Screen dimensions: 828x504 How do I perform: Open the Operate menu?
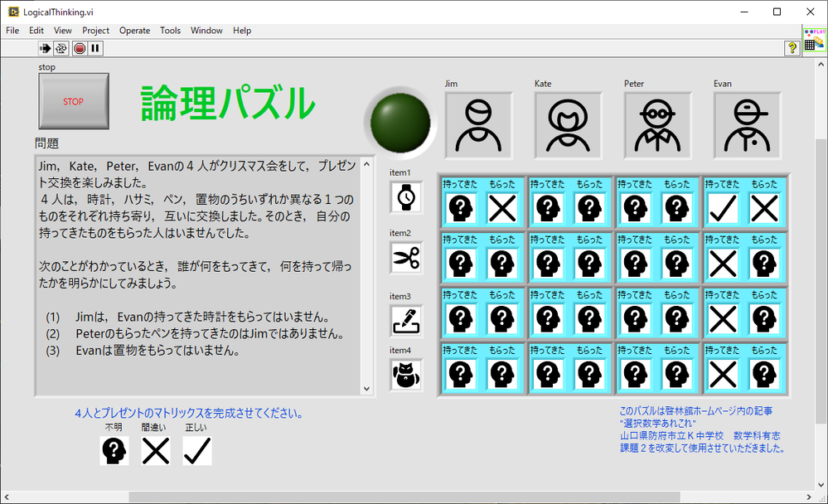coord(134,31)
